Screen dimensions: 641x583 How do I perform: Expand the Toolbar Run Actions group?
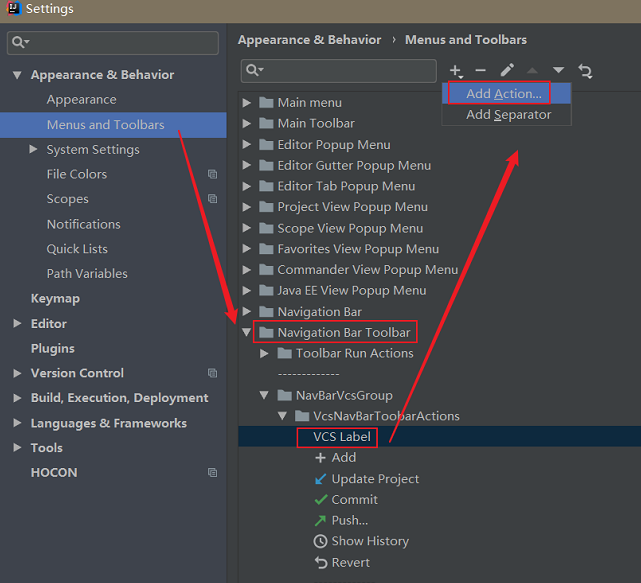tap(265, 354)
